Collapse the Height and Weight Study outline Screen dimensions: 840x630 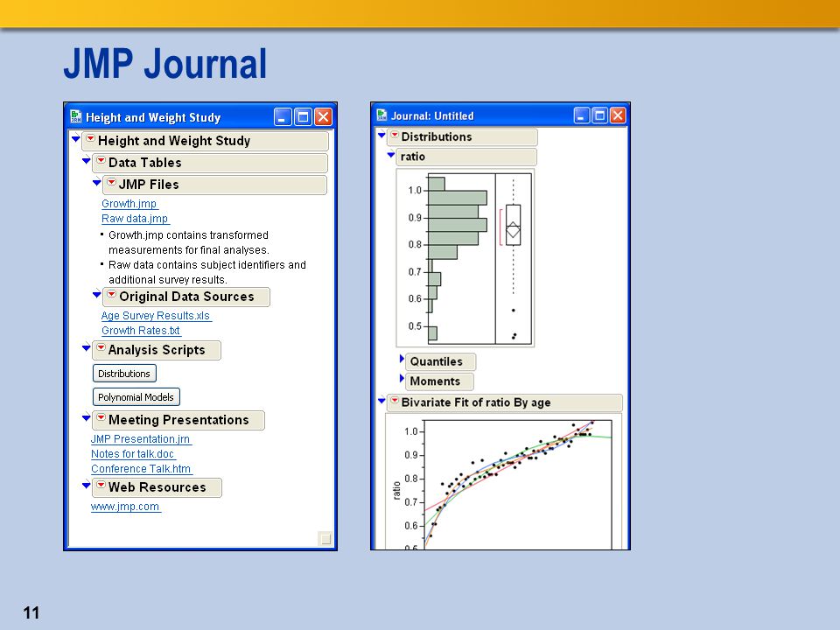[x=75, y=139]
